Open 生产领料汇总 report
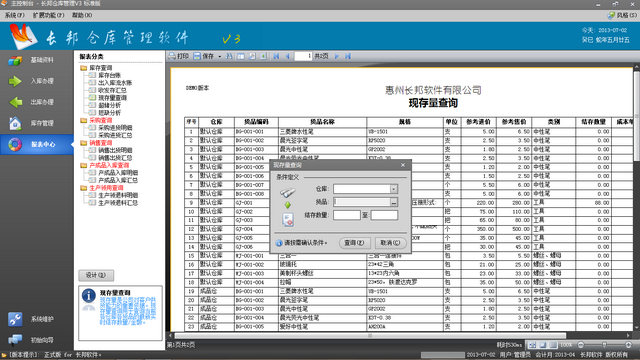 [x=118, y=202]
